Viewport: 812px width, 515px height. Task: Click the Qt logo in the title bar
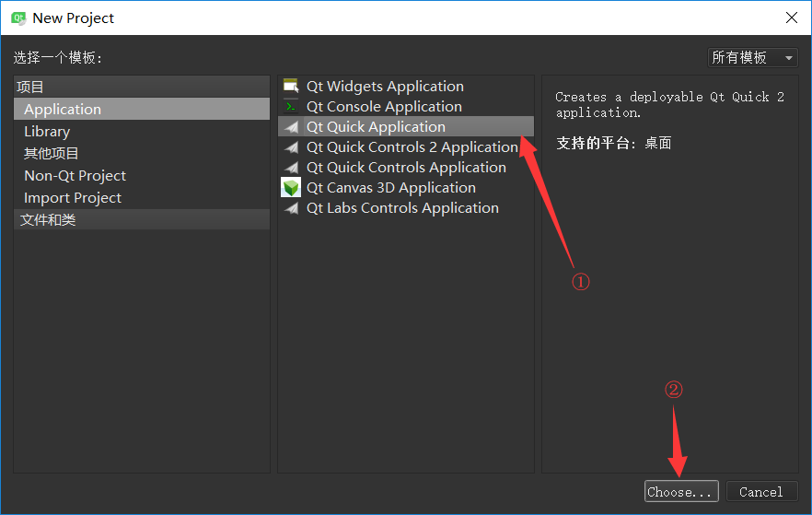click(x=18, y=18)
